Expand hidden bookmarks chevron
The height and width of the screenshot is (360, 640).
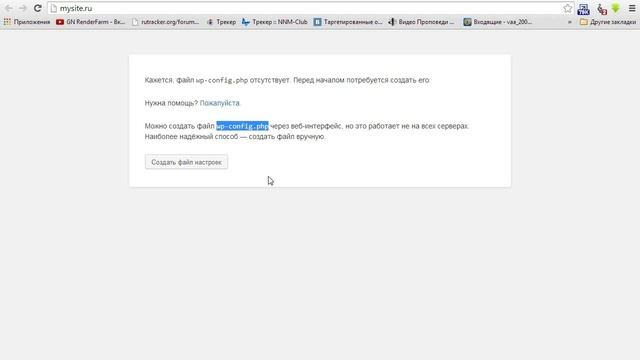click(570, 22)
